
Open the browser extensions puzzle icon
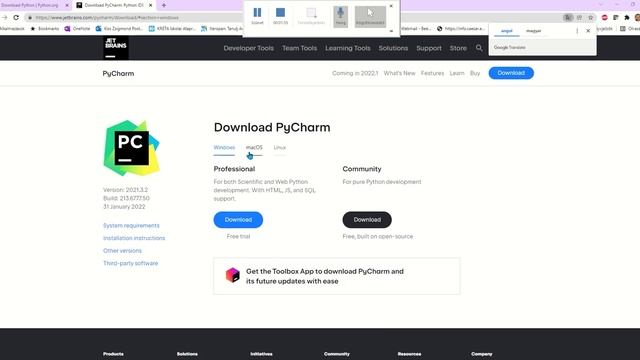tap(627, 18)
